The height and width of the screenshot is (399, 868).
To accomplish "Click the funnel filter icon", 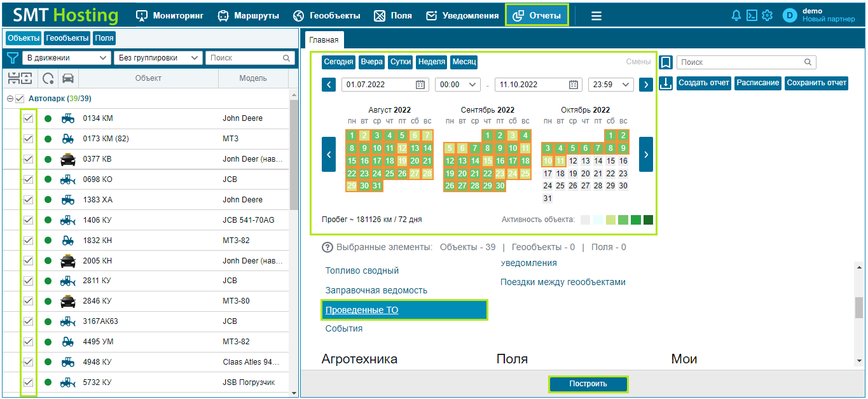I will (x=12, y=58).
